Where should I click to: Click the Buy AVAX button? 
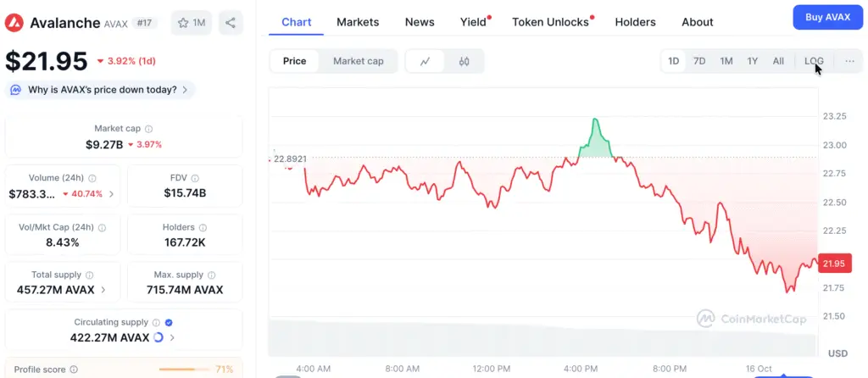pyautogui.click(x=827, y=17)
